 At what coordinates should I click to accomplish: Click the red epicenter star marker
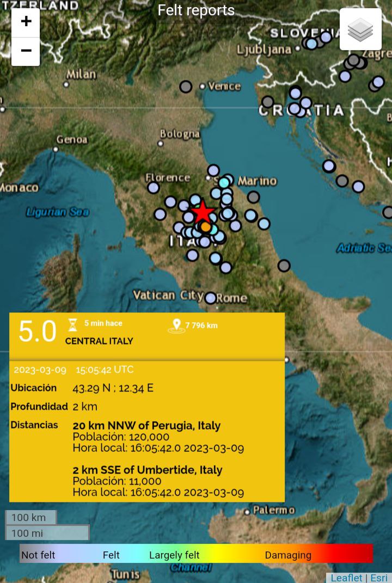coord(203,212)
